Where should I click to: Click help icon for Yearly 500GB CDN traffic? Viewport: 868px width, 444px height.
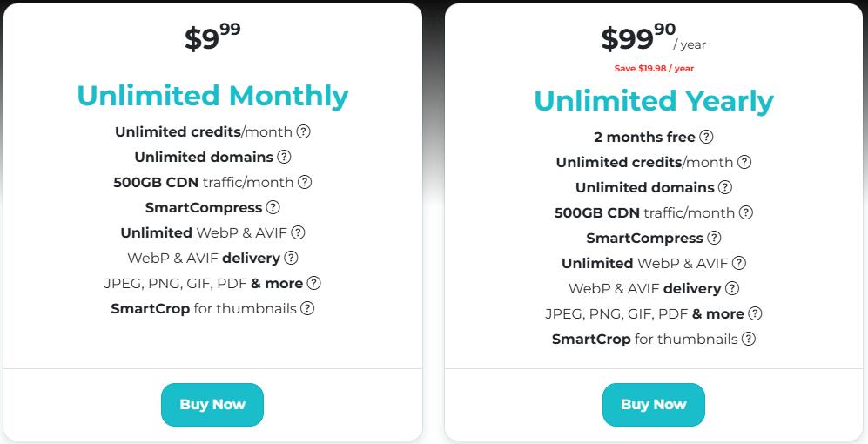[x=746, y=213]
